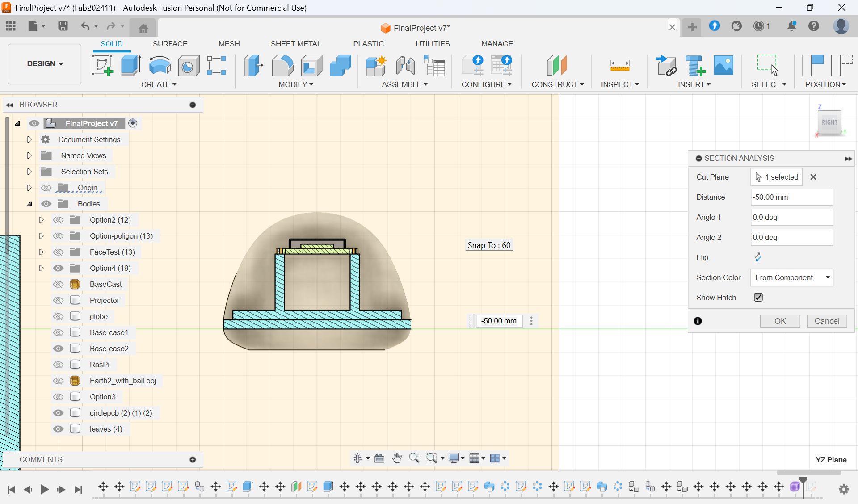This screenshot has width=858, height=504.
Task: Click timeline go to end button
Action: 78,490
